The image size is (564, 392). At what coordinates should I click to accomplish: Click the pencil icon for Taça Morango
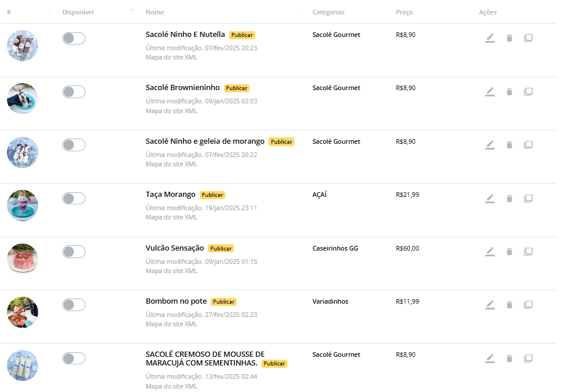(x=490, y=199)
